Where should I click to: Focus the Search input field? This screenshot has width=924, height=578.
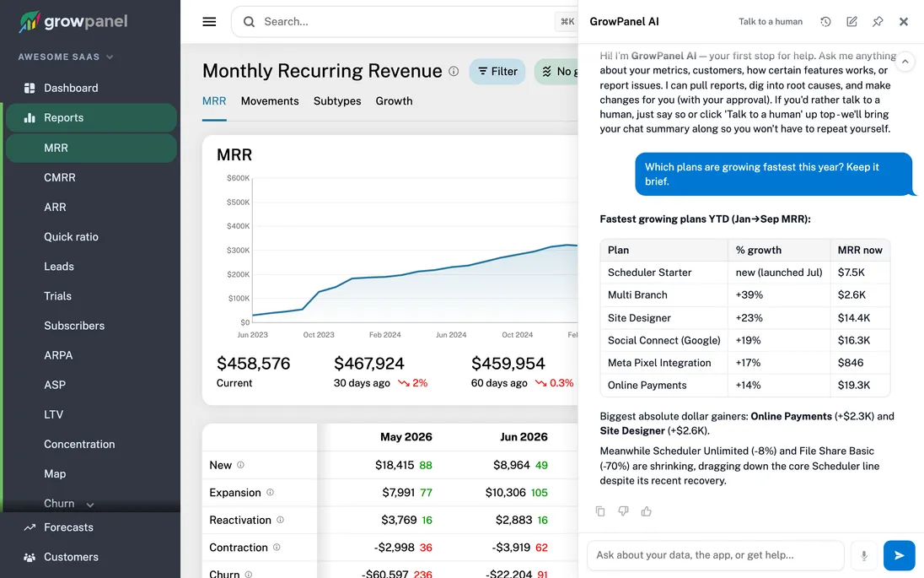coord(406,22)
